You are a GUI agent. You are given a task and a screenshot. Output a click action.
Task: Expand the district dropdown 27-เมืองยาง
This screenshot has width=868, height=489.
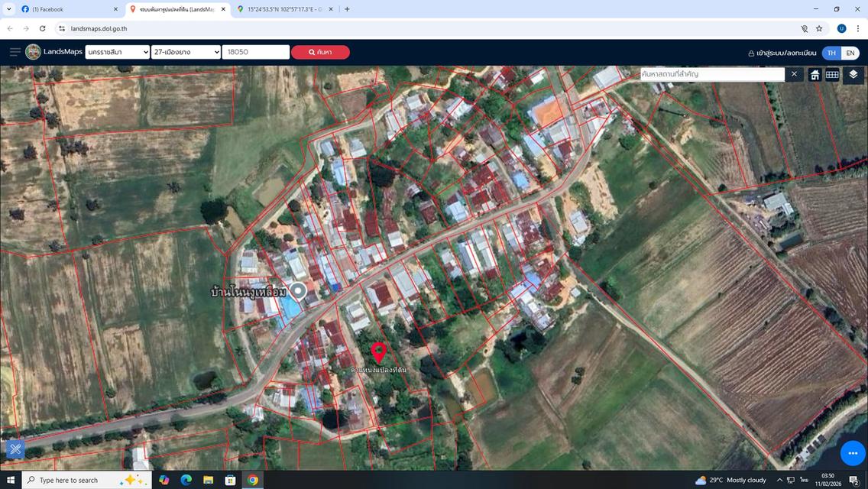pos(185,52)
